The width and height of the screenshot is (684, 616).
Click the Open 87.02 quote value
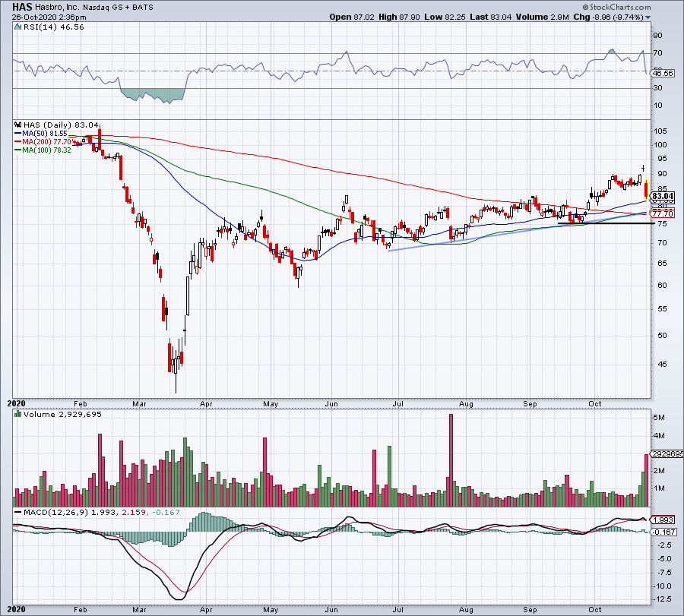click(x=352, y=17)
